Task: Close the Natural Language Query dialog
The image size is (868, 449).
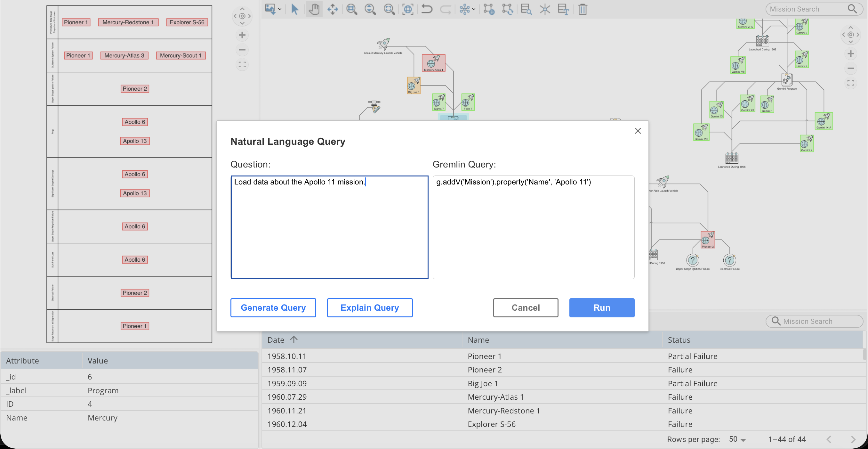Action: (638, 131)
